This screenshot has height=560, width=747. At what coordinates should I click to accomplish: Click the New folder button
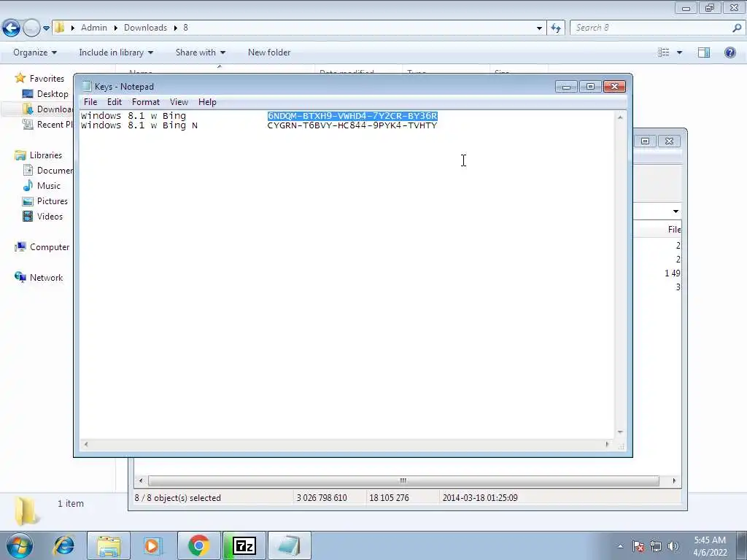[269, 52]
